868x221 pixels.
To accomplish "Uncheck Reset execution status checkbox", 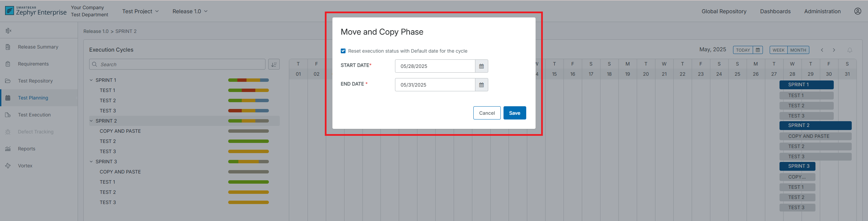I will click(x=343, y=51).
